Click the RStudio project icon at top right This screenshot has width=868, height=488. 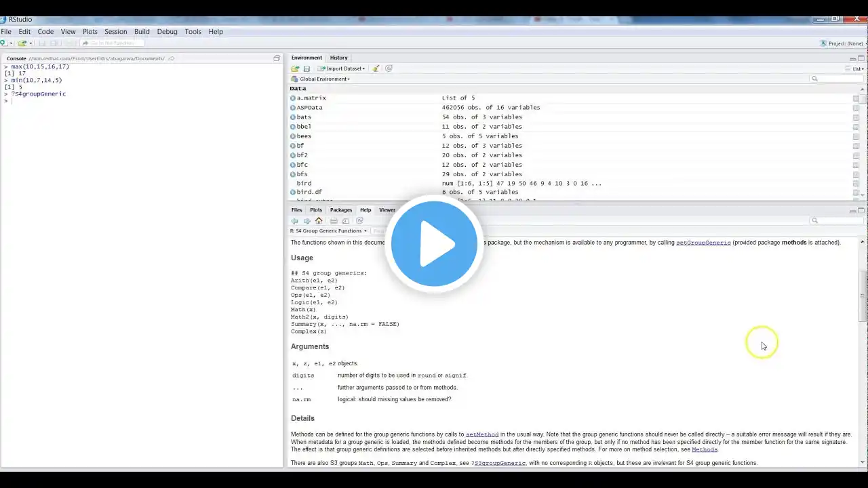pos(823,43)
